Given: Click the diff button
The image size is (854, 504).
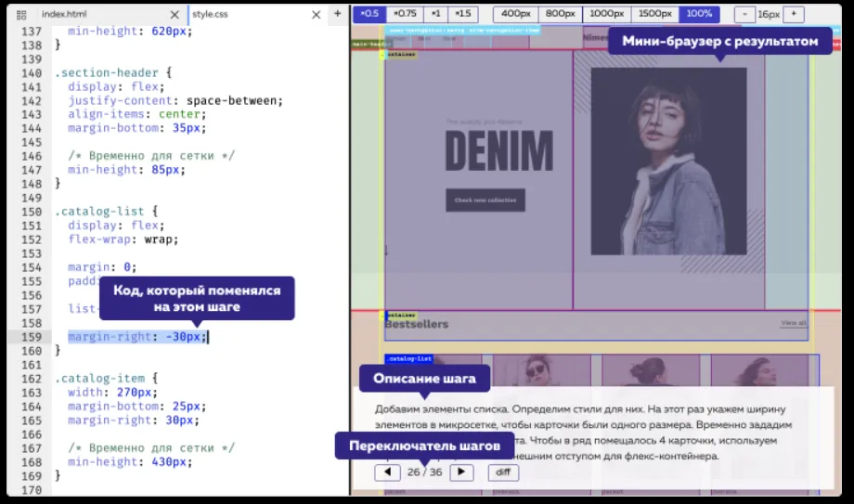Looking at the screenshot, I should pyautogui.click(x=503, y=472).
